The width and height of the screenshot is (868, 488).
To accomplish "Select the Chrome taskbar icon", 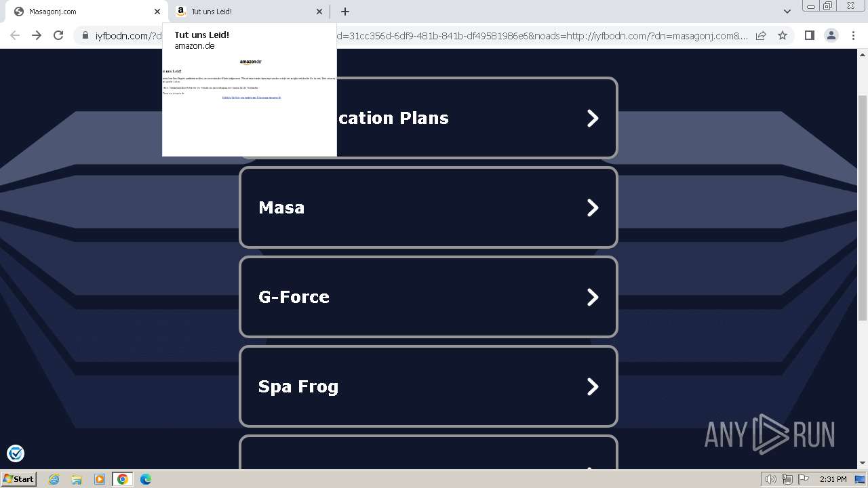I will click(122, 479).
